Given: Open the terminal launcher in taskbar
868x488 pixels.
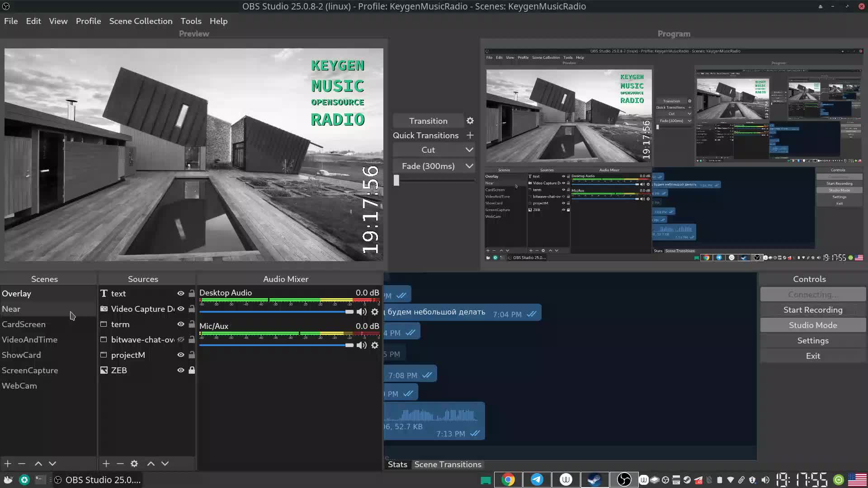Looking at the screenshot, I should (x=40, y=479).
